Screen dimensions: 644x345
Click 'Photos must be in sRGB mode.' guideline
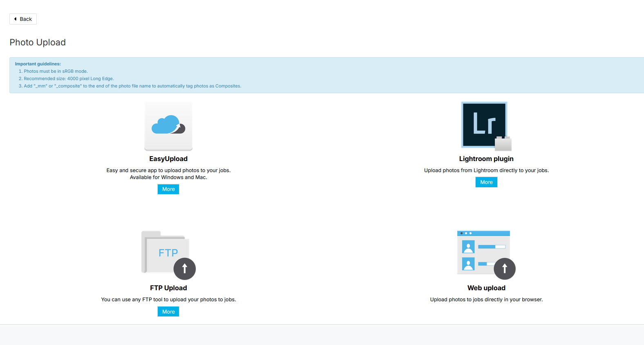coord(56,71)
